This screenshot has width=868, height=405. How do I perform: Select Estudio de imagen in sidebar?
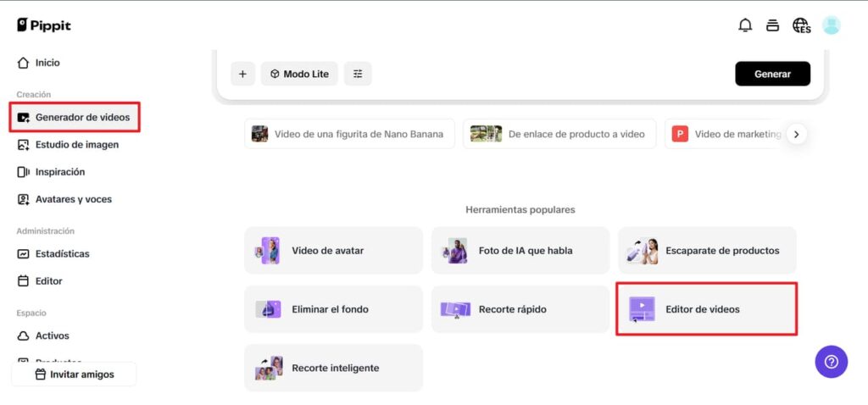click(76, 145)
